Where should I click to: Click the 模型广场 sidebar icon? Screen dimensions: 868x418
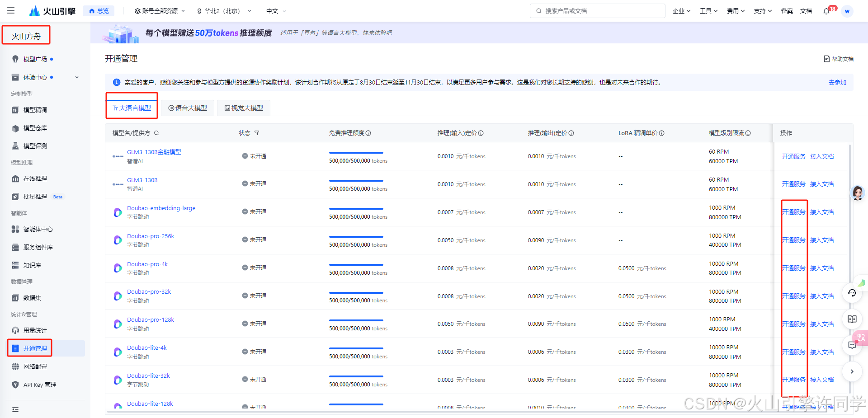coord(15,59)
